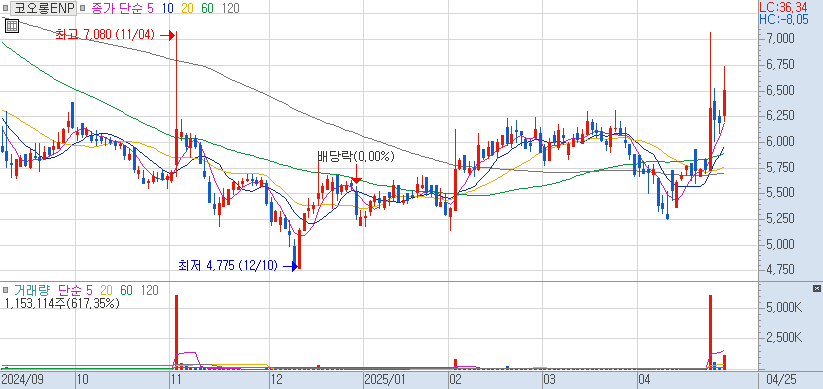Screen dimensions: 823x389
Task: Click the orange 20 price moving average legend
Action: 188,8
